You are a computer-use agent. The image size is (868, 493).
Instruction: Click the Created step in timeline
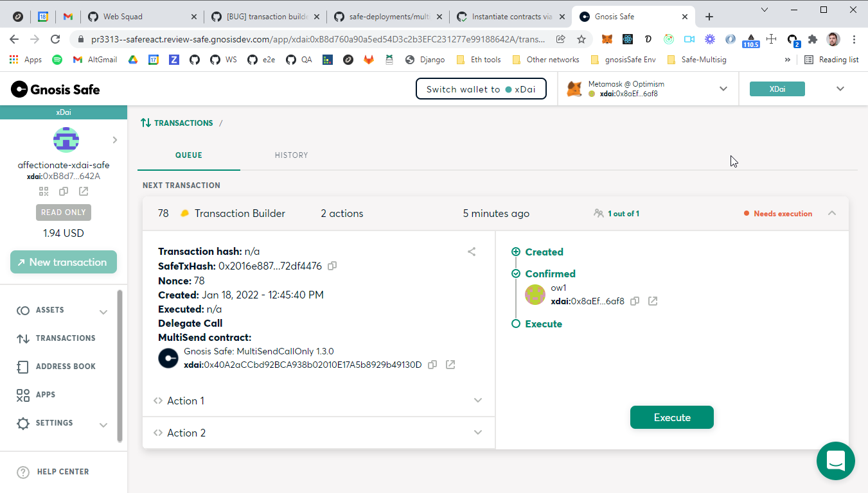tap(538, 252)
